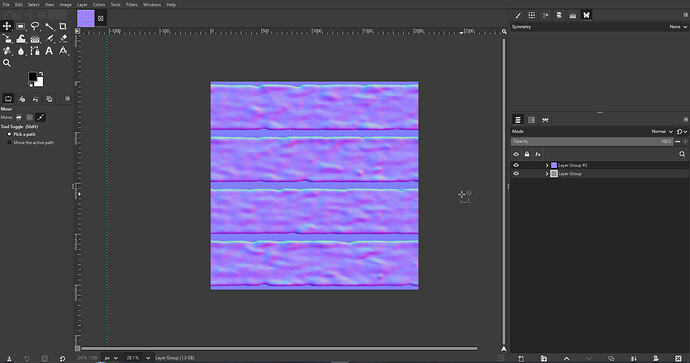Select the Unified Transform tool

click(x=7, y=39)
